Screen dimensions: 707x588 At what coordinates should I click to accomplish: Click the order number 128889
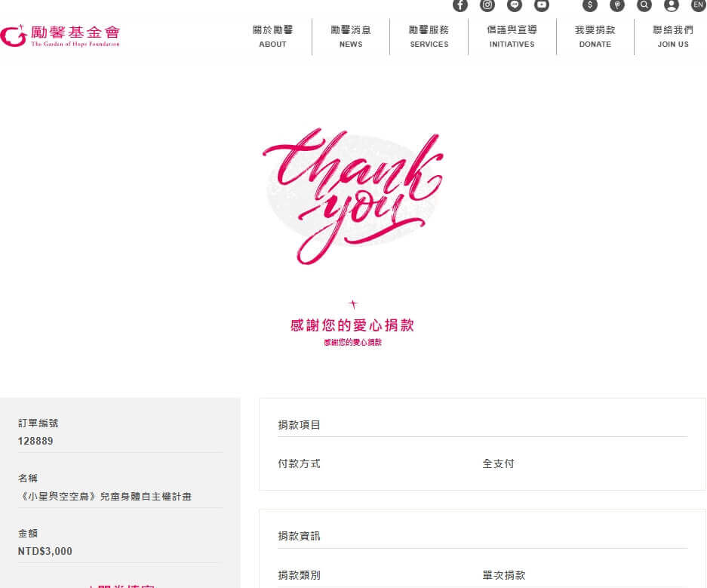[35, 441]
